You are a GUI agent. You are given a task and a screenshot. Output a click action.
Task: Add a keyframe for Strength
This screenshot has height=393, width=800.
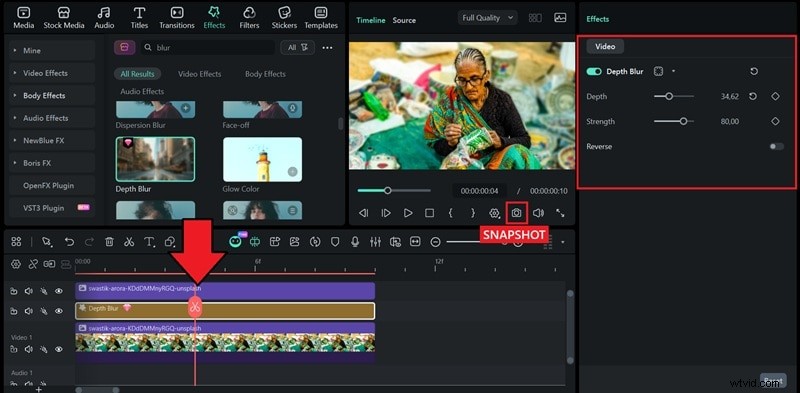tap(775, 121)
